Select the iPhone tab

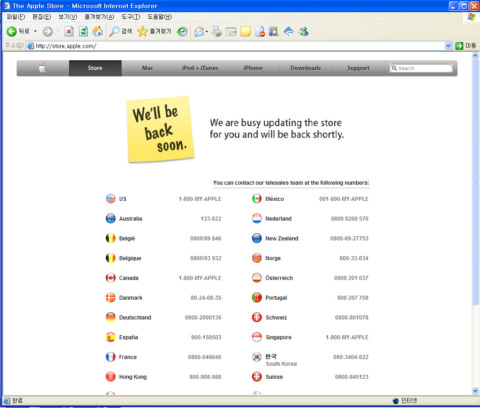click(253, 68)
